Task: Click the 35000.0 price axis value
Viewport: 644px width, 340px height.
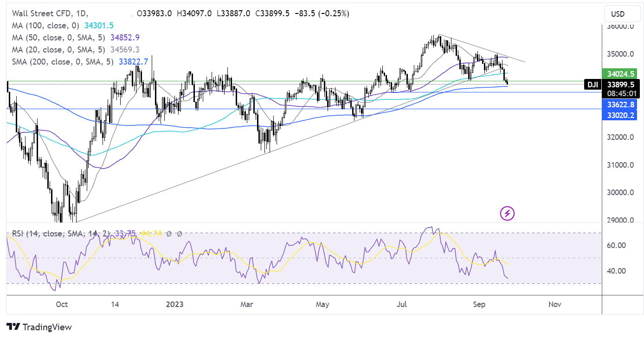Action: tap(621, 54)
